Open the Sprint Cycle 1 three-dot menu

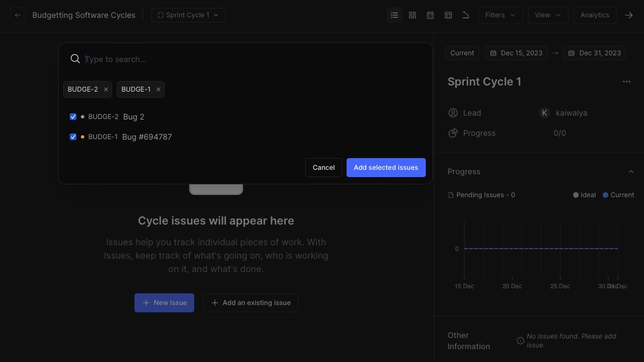click(x=627, y=82)
